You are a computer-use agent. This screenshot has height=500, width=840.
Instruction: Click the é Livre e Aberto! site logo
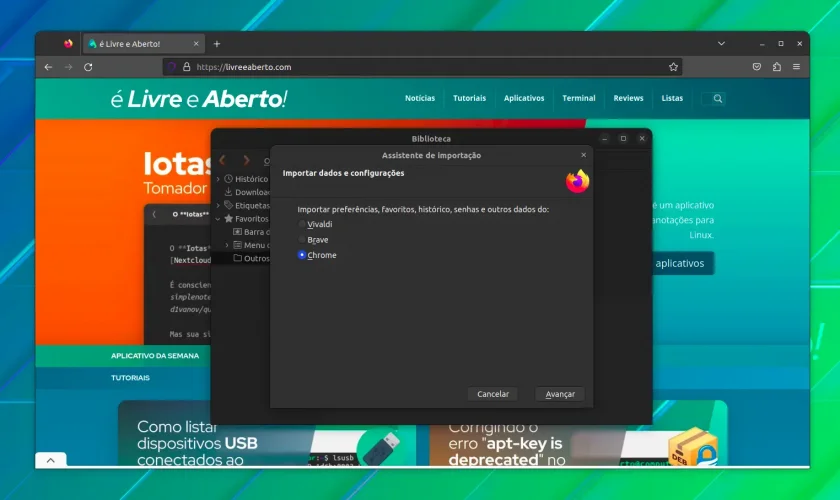(x=199, y=99)
